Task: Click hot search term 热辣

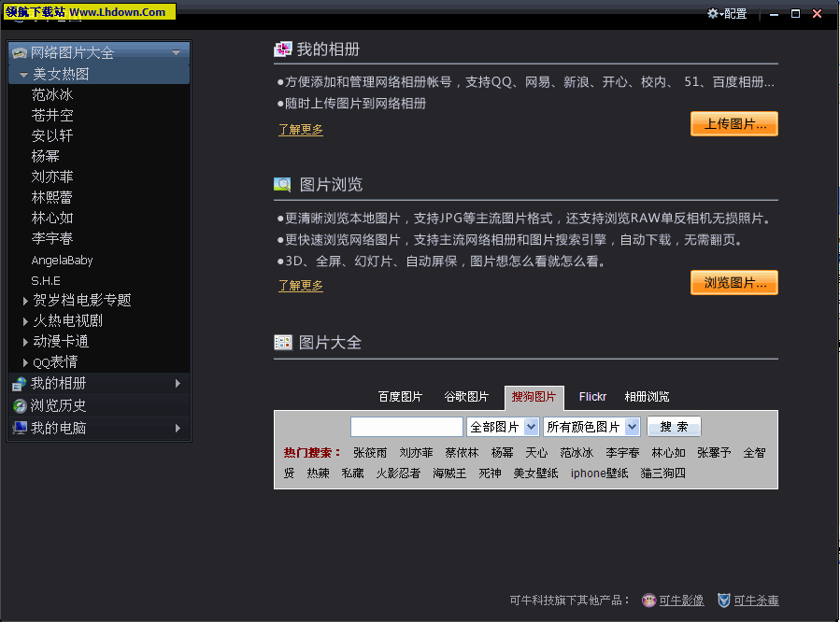Action: [x=319, y=474]
